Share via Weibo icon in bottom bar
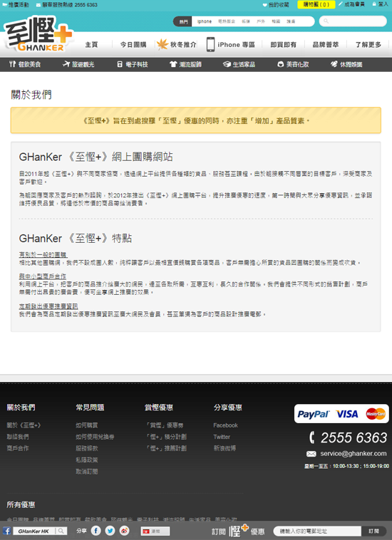Image resolution: width=392 pixels, height=540 pixels. [x=124, y=531]
